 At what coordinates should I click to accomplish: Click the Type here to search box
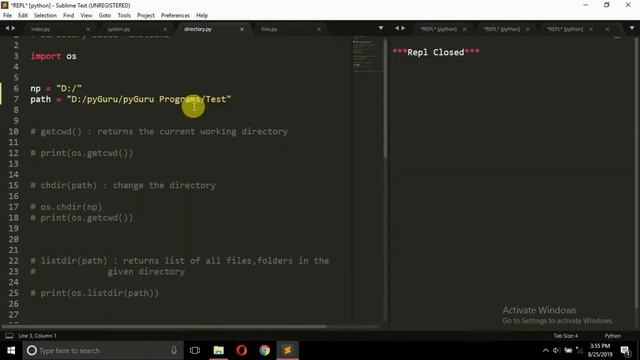[x=102, y=350]
